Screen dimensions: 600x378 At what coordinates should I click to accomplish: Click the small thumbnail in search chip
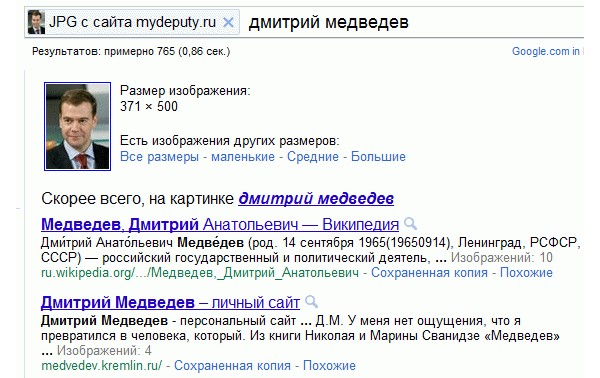click(x=36, y=22)
